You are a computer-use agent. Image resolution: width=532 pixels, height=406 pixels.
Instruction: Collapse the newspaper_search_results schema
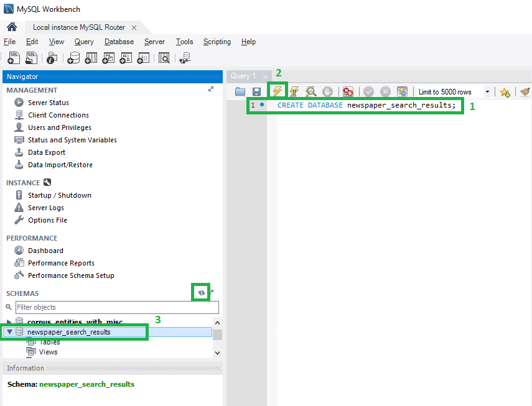point(9,331)
